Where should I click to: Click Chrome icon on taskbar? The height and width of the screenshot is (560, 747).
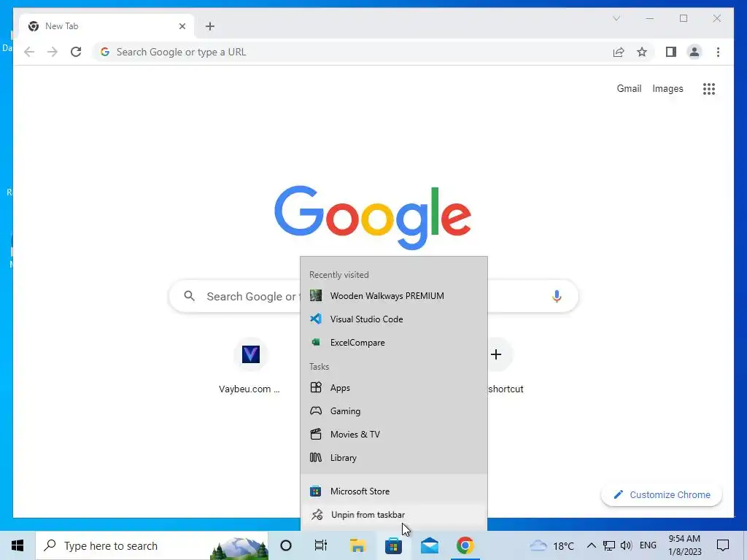(x=465, y=545)
